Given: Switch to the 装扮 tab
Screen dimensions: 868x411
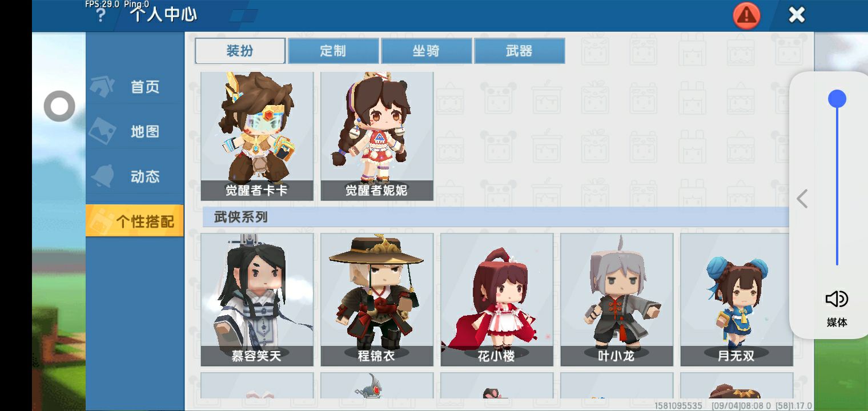Looking at the screenshot, I should pyautogui.click(x=240, y=51).
